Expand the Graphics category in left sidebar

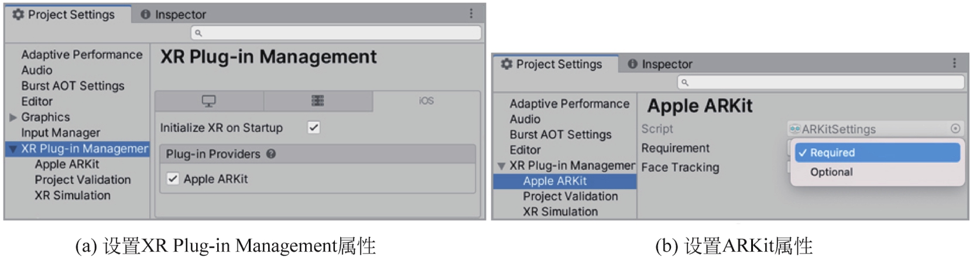click(x=13, y=117)
